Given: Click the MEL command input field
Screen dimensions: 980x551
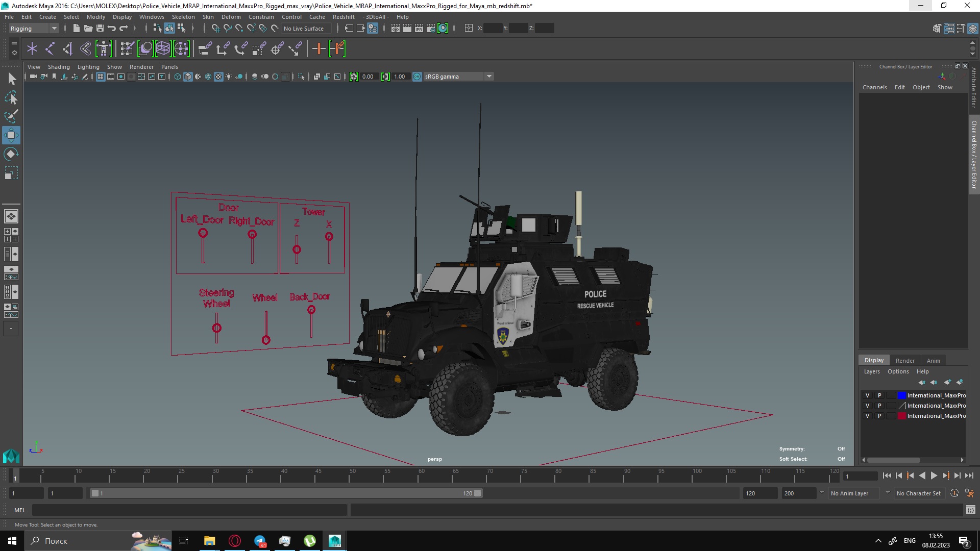Looking at the screenshot, I should (x=189, y=510).
